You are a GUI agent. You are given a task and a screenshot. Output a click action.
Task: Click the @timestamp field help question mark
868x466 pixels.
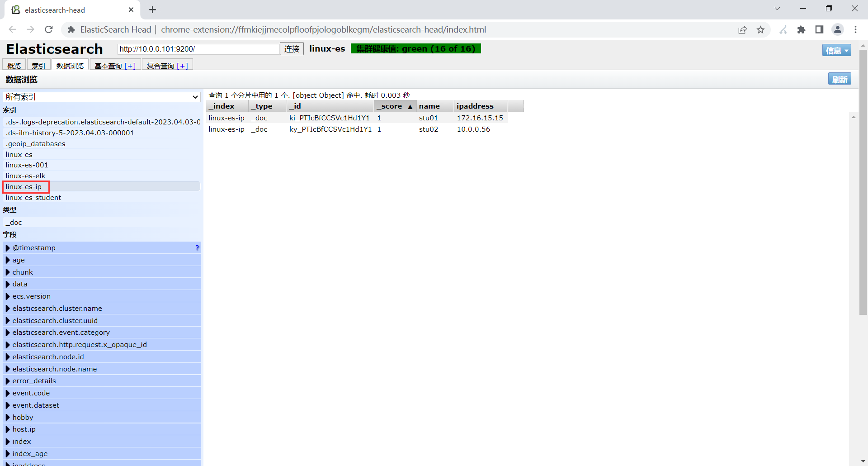(x=197, y=248)
